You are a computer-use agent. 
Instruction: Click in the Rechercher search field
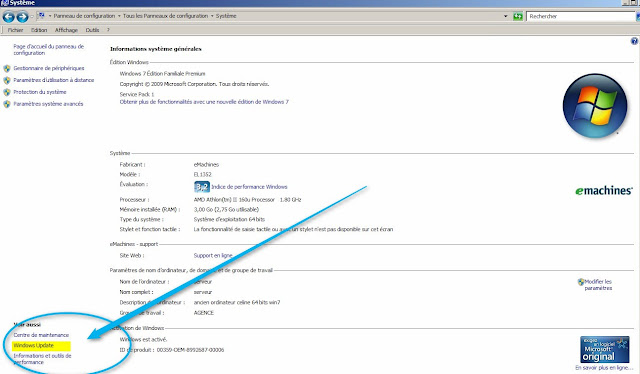click(x=581, y=16)
